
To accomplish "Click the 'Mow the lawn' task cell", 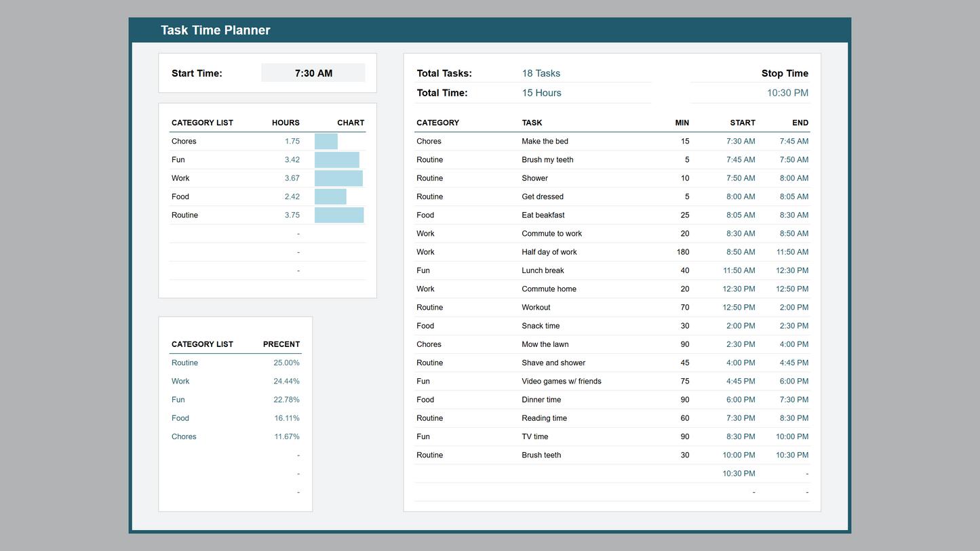I will [x=545, y=344].
